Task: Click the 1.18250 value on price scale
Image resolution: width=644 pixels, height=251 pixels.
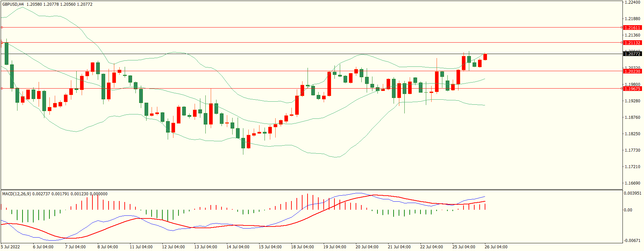Action: pyautogui.click(x=632, y=134)
